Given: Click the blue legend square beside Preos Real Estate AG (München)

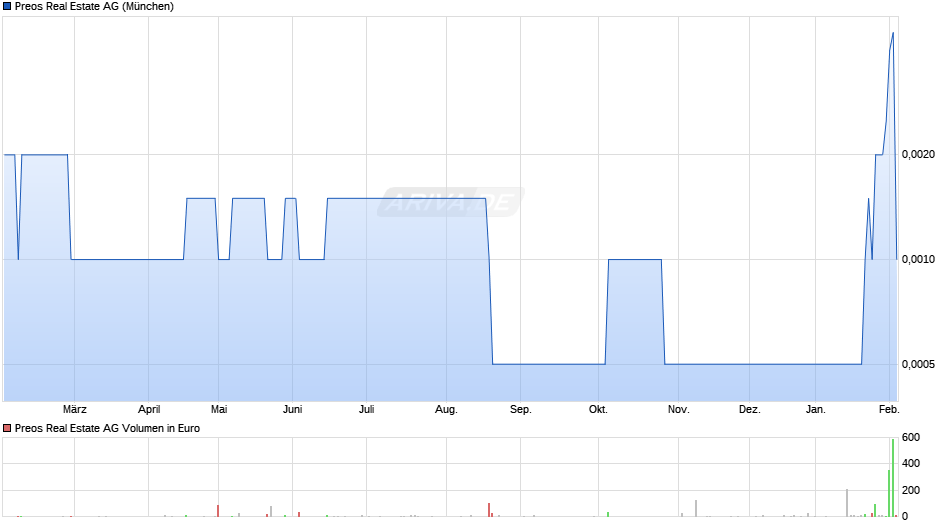Looking at the screenshot, I should click(x=7, y=7).
